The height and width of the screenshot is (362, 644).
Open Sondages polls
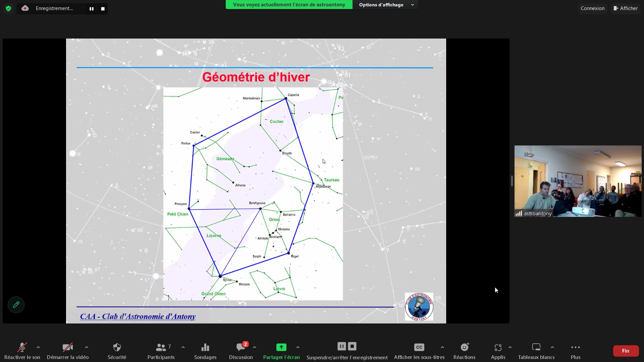205,351
